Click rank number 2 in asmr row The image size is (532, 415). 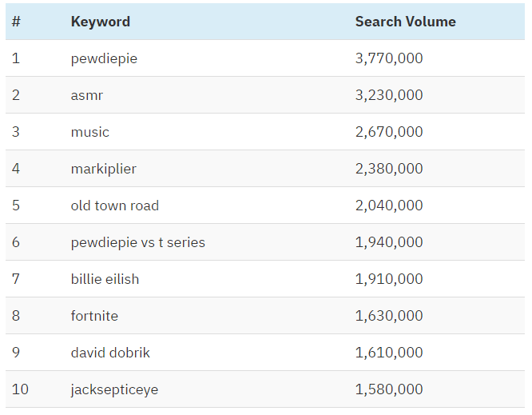[x=16, y=95]
